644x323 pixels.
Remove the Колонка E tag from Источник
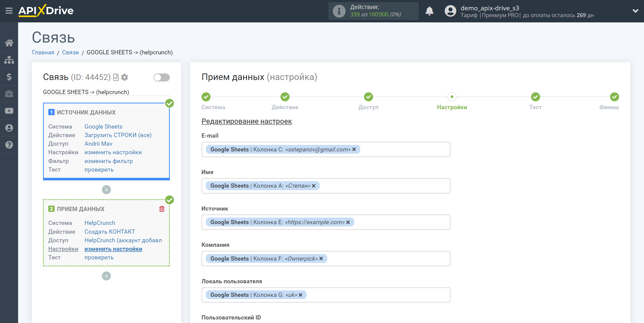point(348,222)
